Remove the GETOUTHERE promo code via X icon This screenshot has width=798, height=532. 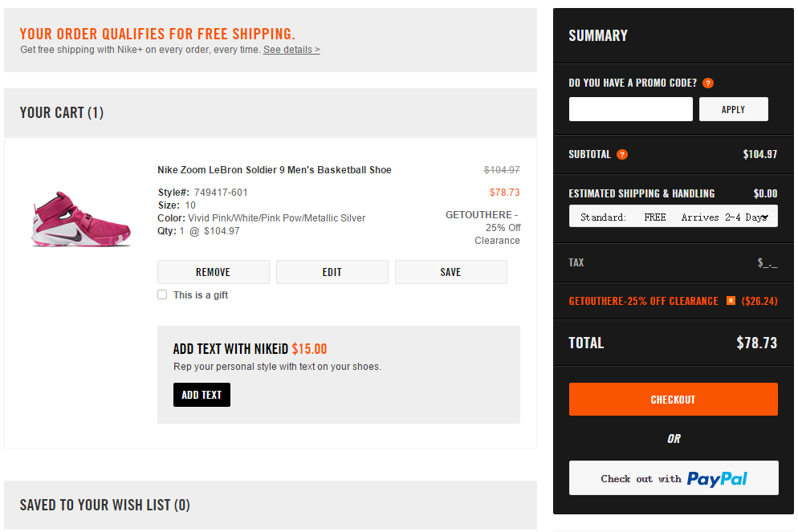[731, 301]
